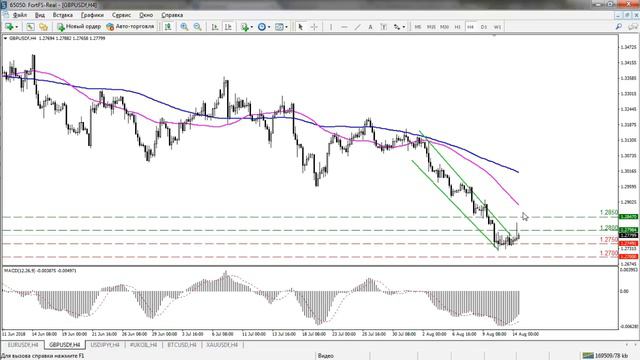Viewport: 640px width, 360px height.
Task: Switch to the M30 timeframe
Action: (444, 27)
